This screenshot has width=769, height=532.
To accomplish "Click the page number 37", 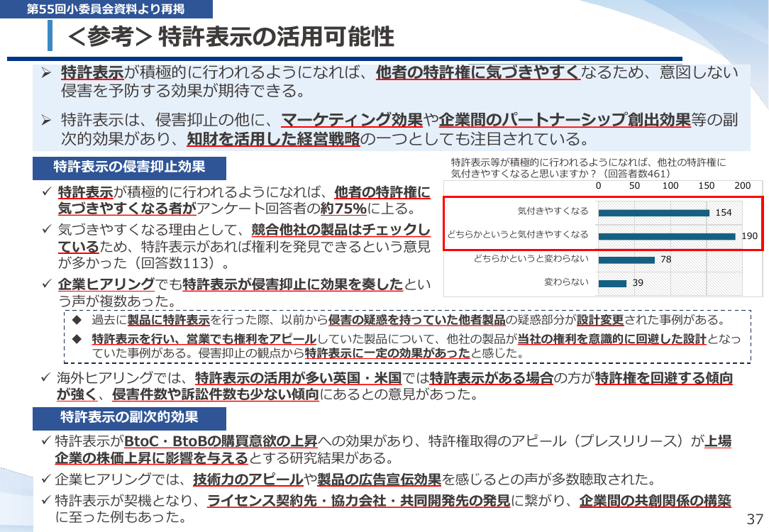I will (755, 519).
